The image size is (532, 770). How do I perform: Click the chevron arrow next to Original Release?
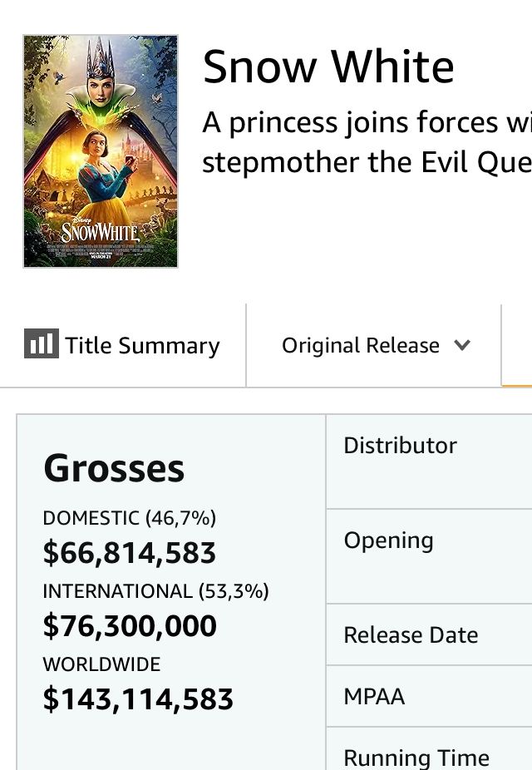coord(462,345)
